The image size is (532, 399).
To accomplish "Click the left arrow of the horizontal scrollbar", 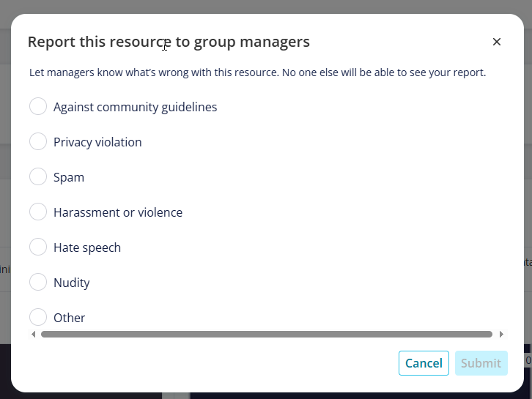I will 33,335.
